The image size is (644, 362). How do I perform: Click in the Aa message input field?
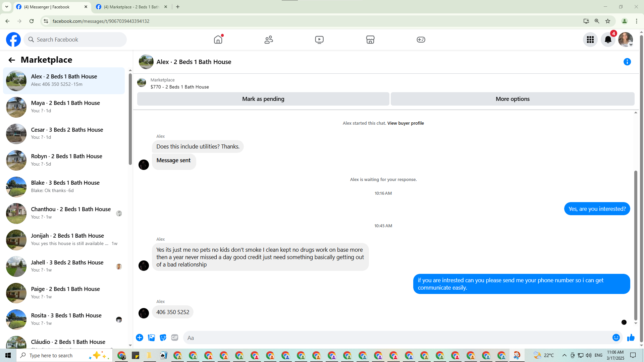(x=397, y=338)
